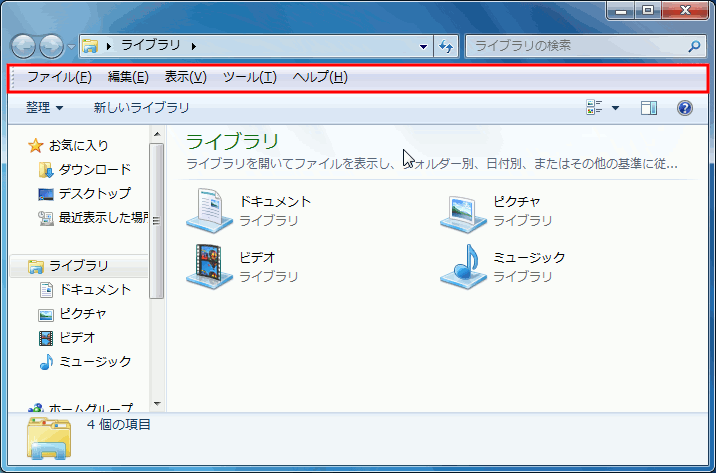This screenshot has width=716, height=473.
Task: Click the refresh button beside address bar
Action: click(x=447, y=46)
